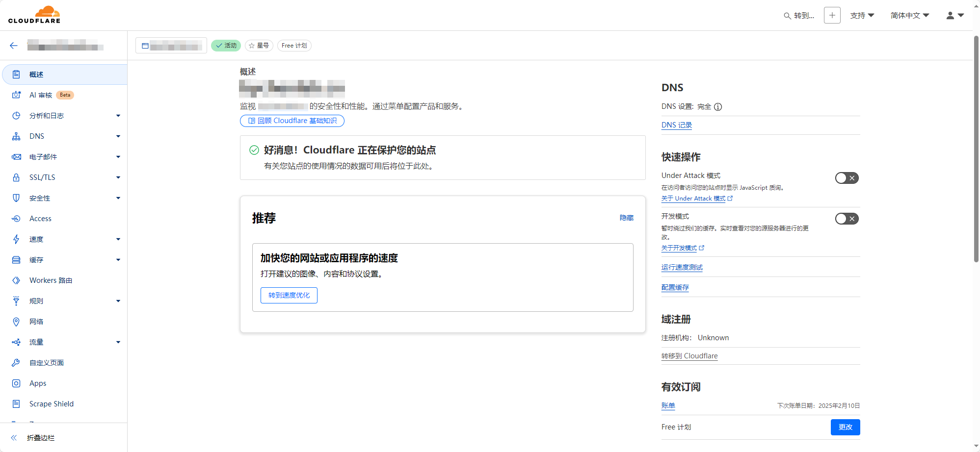Click the 活动 status badge

tap(226, 46)
